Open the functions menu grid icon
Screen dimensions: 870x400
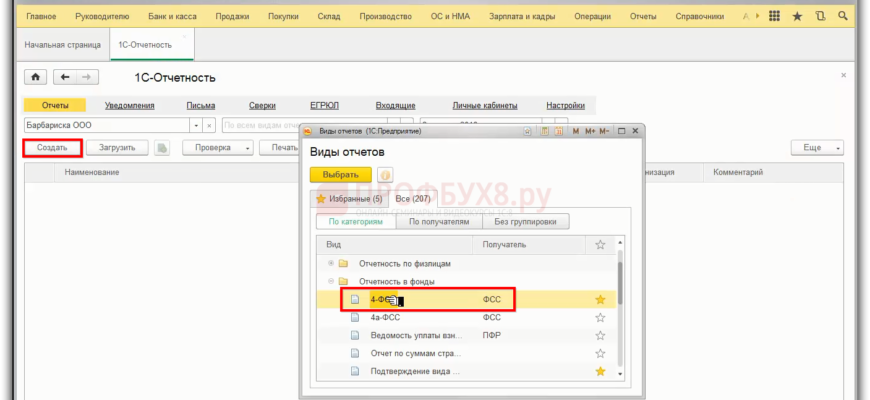tap(775, 17)
